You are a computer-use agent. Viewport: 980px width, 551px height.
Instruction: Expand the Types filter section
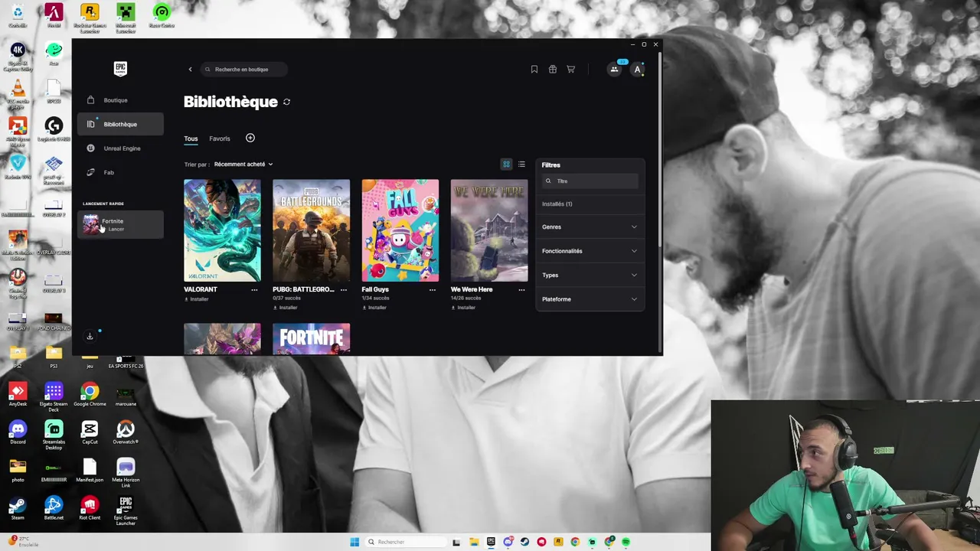click(x=590, y=275)
